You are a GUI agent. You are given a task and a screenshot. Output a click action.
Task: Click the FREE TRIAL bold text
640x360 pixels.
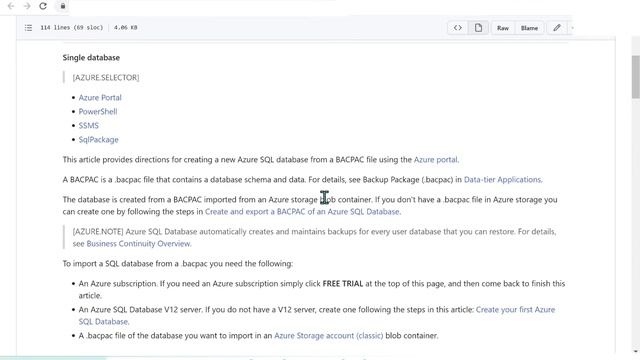pyautogui.click(x=342, y=284)
